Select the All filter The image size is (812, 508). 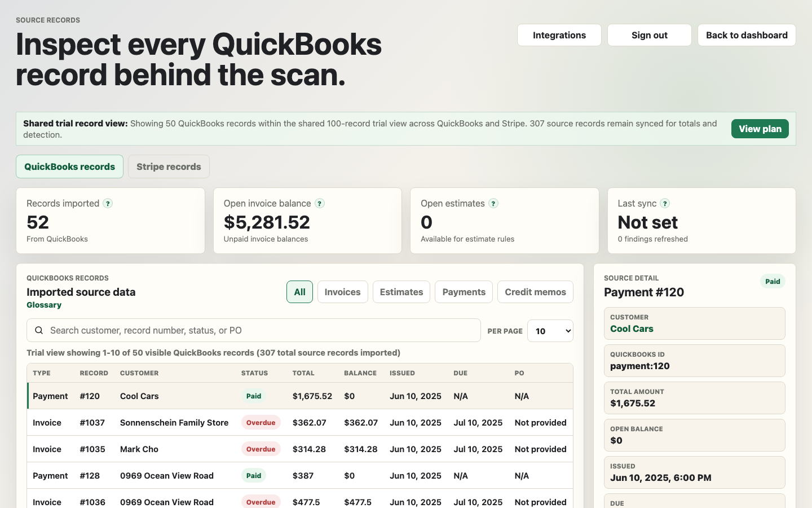299,292
